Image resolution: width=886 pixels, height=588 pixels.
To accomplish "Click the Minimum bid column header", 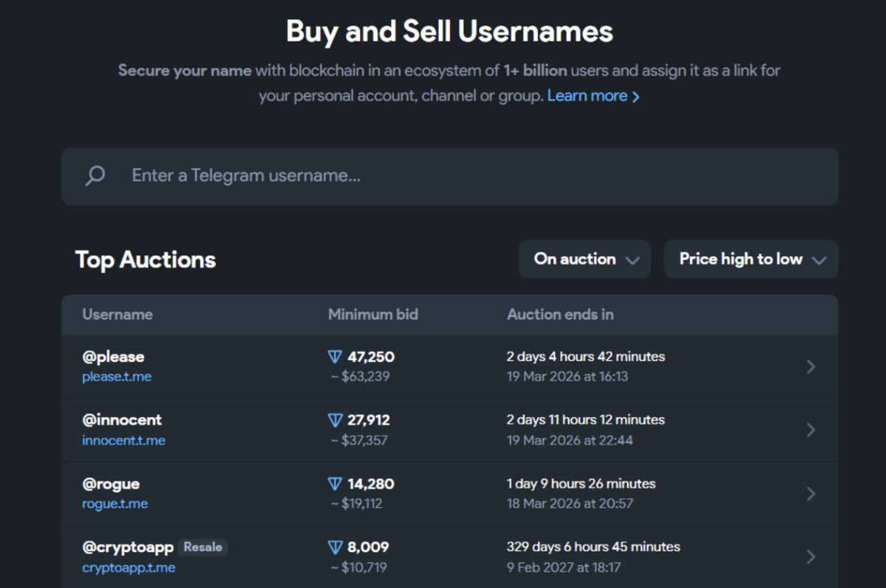I will pos(373,315).
